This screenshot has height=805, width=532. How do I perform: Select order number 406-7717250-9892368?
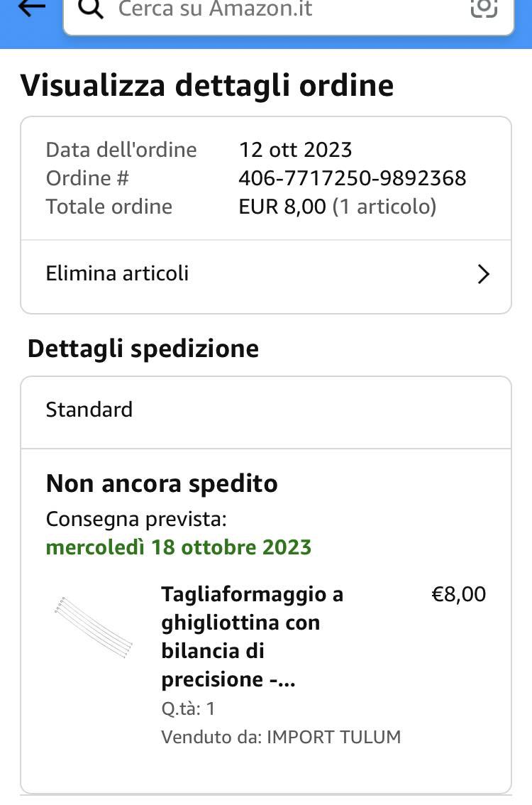coord(353,178)
